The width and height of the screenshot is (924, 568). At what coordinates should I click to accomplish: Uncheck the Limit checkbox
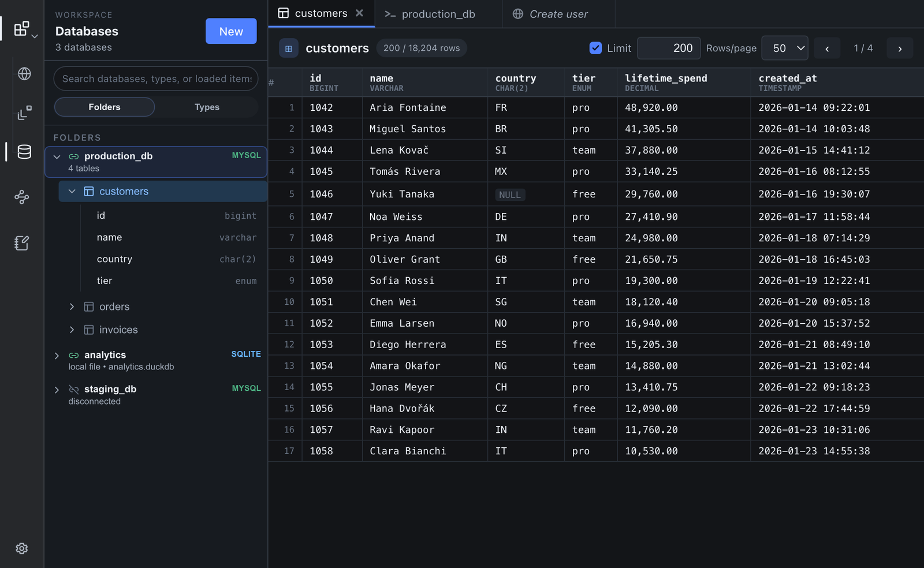pos(595,48)
